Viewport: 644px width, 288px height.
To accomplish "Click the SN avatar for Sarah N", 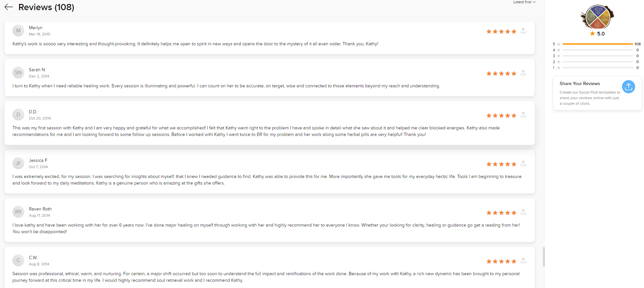I will [x=18, y=73].
